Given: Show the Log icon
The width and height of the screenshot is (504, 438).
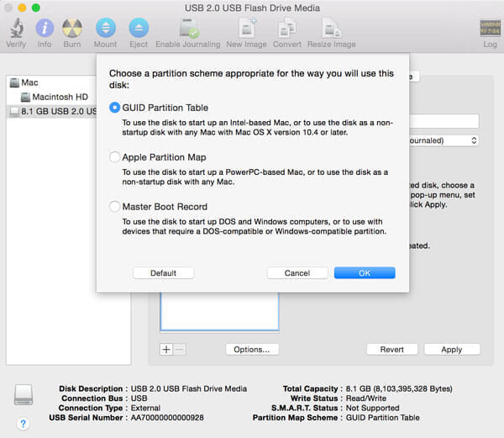Looking at the screenshot, I should pyautogui.click(x=491, y=28).
